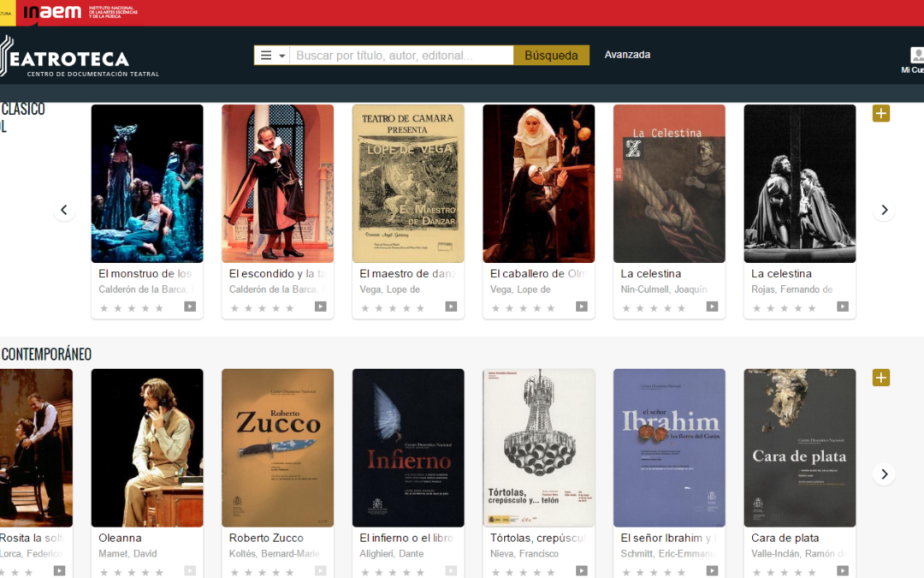Open Roberto Zucco poster thumbnail
The height and width of the screenshot is (578, 924).
click(x=277, y=448)
